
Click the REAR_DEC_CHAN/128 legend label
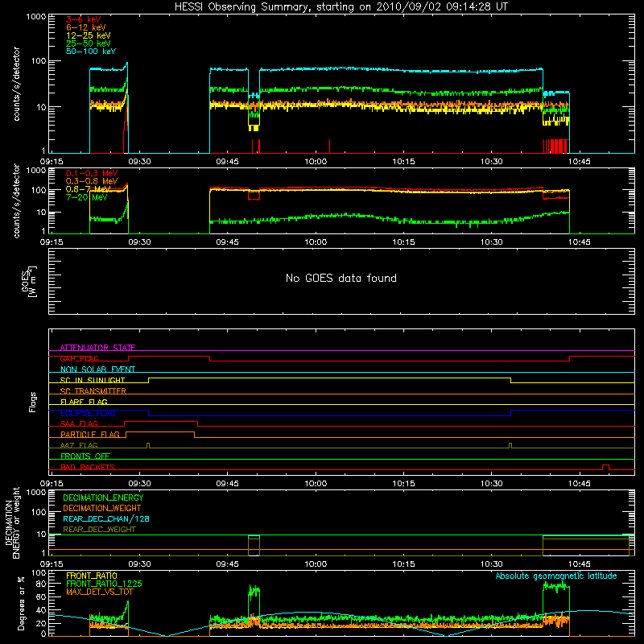(105, 518)
